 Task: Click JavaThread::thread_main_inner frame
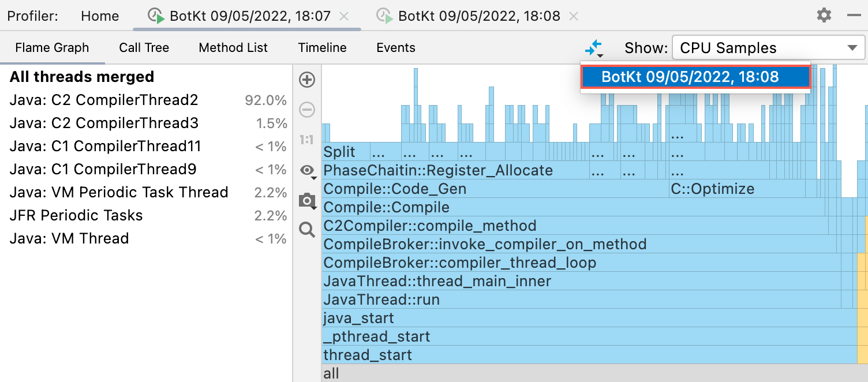[581, 282]
